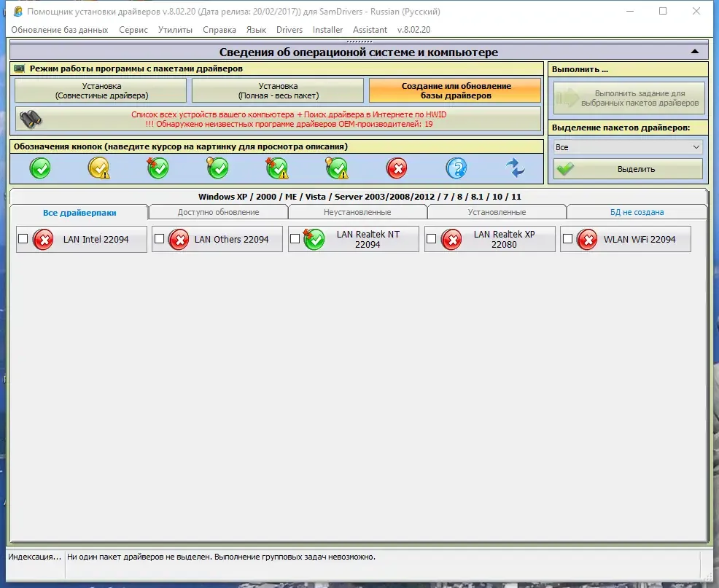Image resolution: width=719 pixels, height=588 pixels.
Task: Open the Все driver pack selection dropdown
Action: (x=628, y=147)
